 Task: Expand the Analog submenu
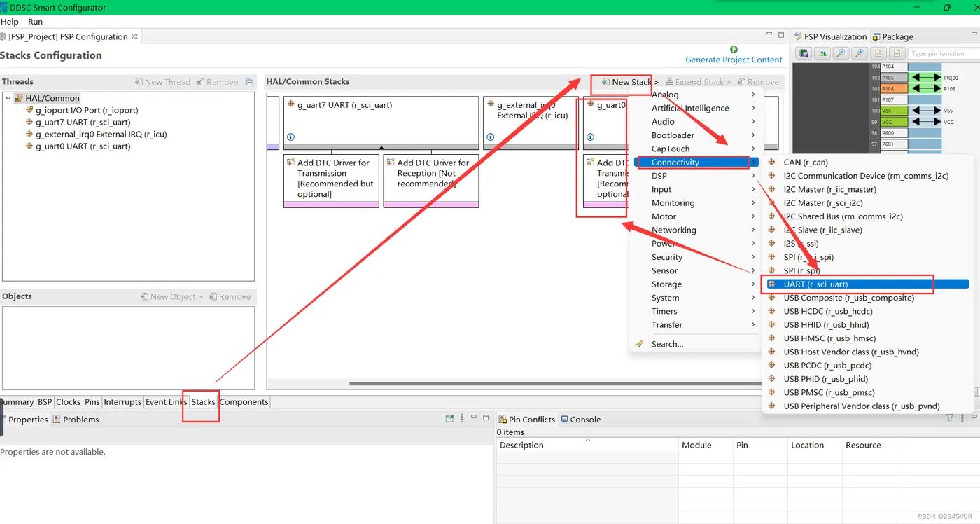pyautogui.click(x=753, y=95)
